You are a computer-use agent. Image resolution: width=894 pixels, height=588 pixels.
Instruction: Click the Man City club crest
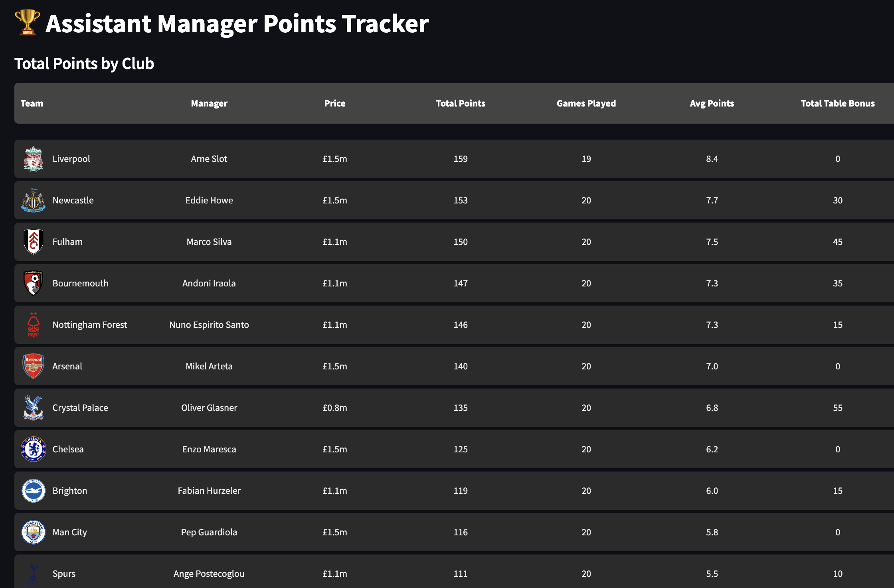click(x=33, y=532)
